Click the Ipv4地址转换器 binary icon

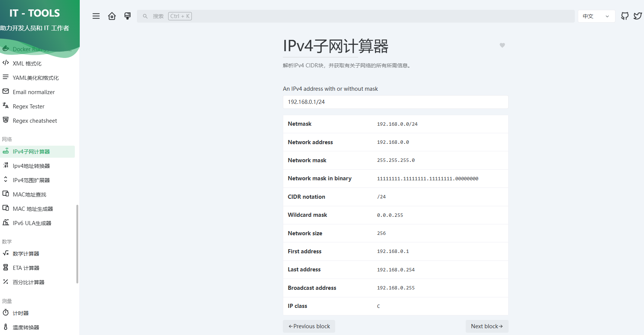[x=6, y=165]
